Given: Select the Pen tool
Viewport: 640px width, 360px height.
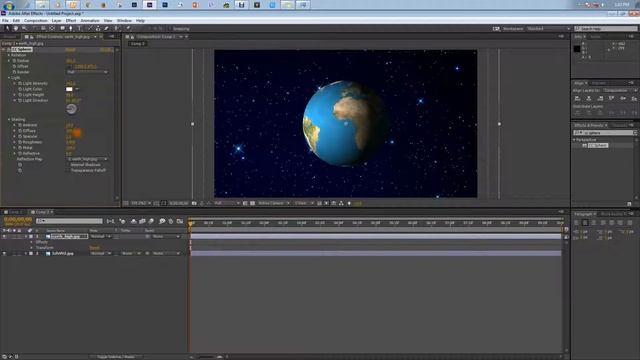Looking at the screenshot, I should (x=71, y=28).
